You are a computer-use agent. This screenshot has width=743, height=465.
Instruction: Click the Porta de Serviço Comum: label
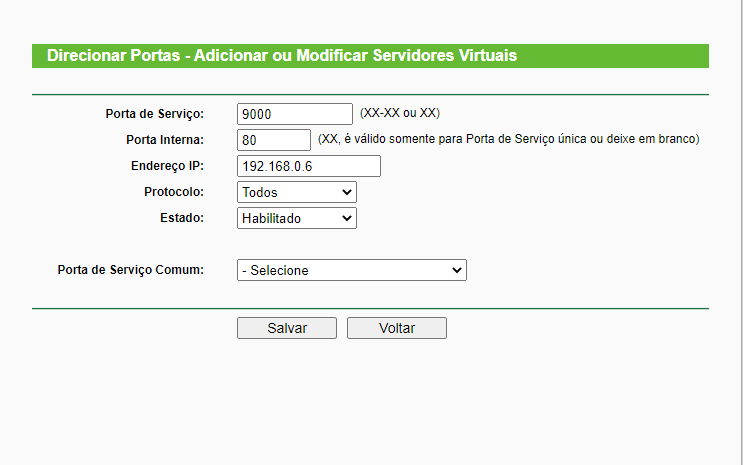131,270
